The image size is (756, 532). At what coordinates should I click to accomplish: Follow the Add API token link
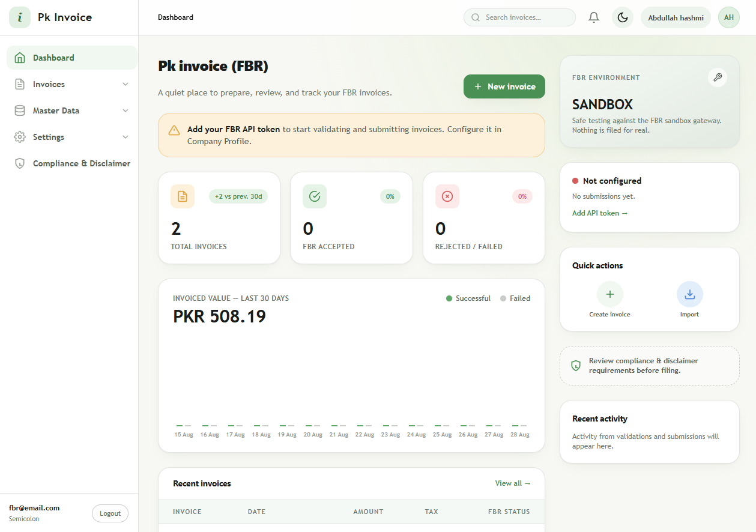pos(600,213)
